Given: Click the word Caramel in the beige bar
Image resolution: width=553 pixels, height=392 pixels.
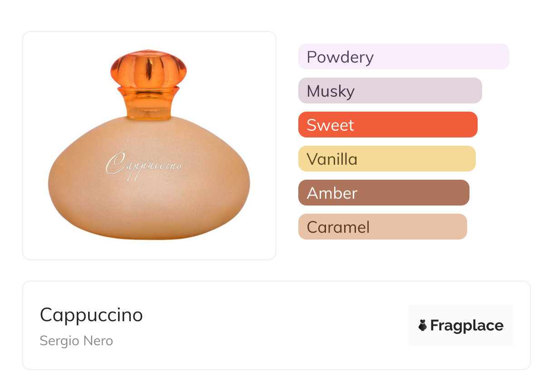Looking at the screenshot, I should tap(338, 227).
